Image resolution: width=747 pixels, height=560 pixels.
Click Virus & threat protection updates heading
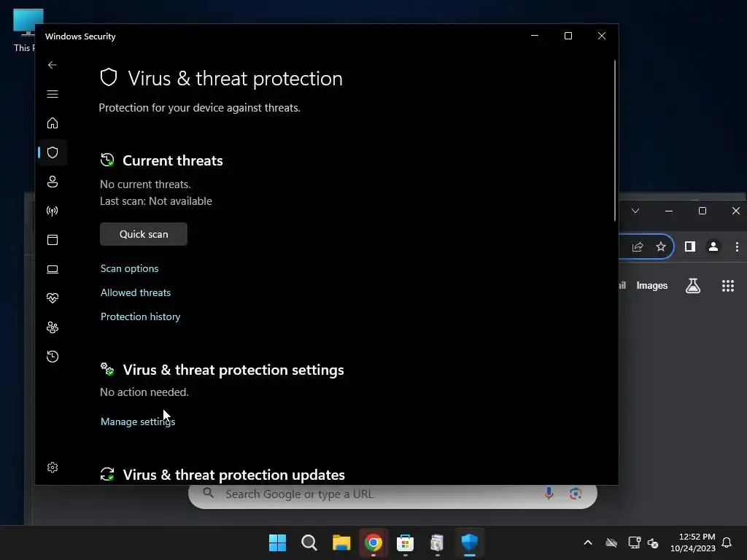pos(234,475)
